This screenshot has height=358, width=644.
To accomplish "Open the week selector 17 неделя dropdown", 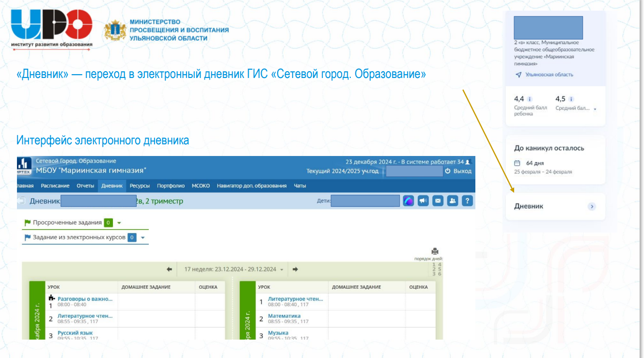I will [234, 269].
